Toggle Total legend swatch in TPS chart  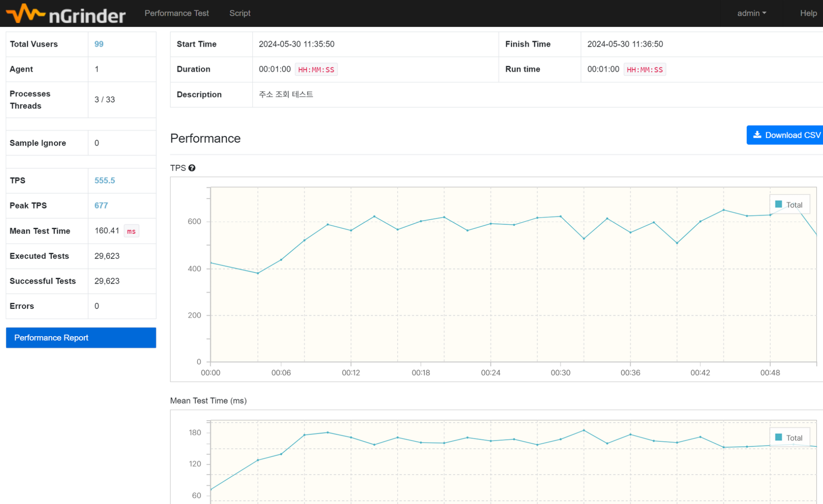pos(778,204)
